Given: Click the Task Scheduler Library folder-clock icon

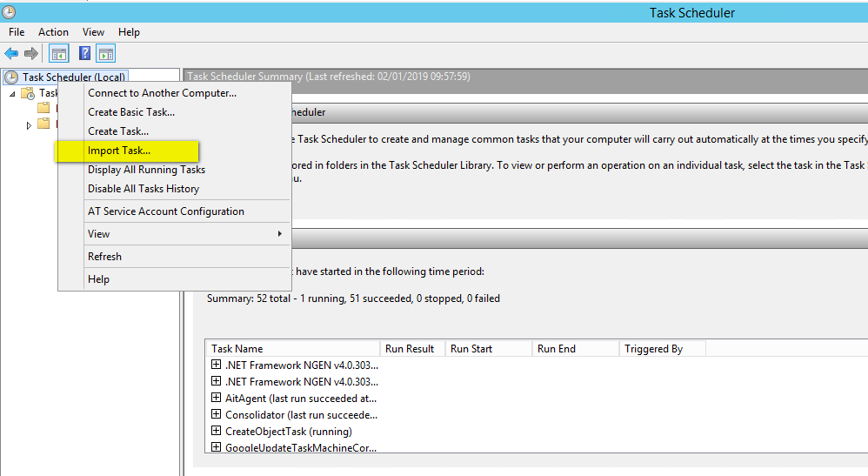Looking at the screenshot, I should click(27, 93).
